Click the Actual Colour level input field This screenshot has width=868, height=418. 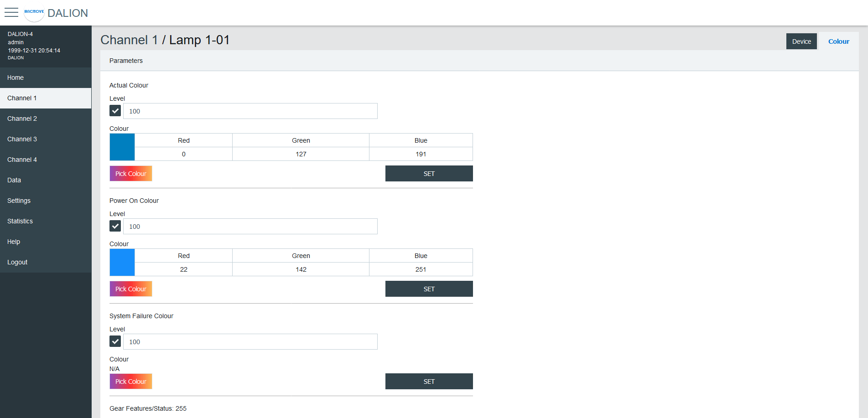[x=250, y=111]
